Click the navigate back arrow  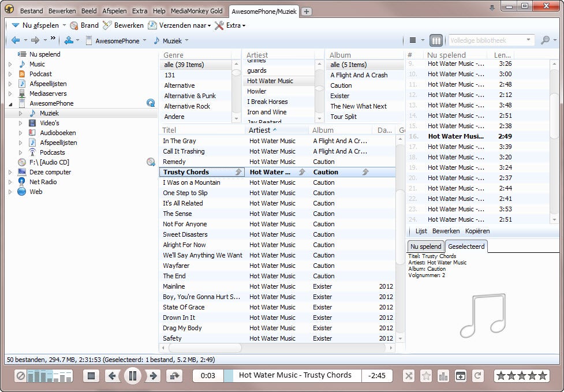click(x=16, y=40)
